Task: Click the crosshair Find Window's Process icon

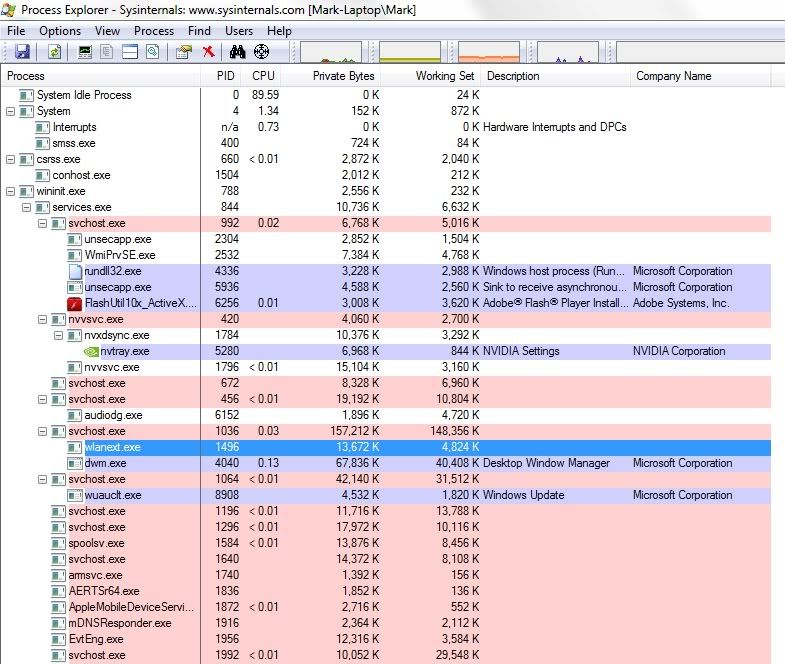Action: pos(261,52)
